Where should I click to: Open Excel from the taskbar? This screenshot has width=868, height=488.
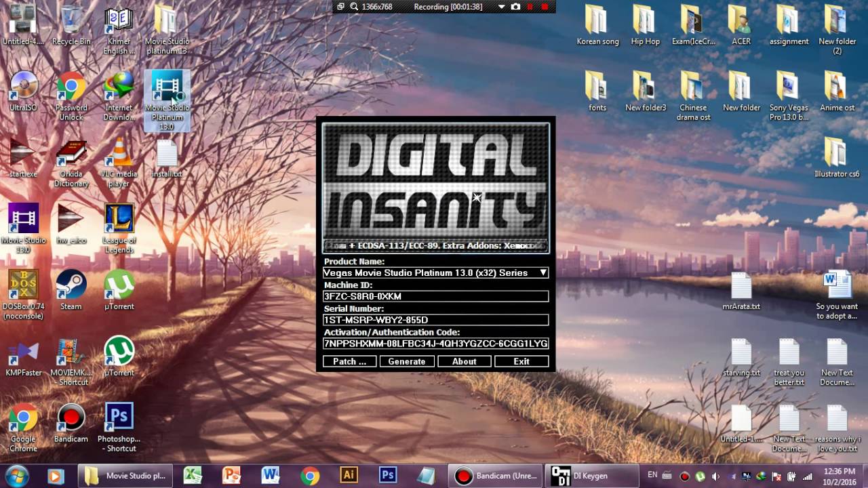(x=193, y=476)
